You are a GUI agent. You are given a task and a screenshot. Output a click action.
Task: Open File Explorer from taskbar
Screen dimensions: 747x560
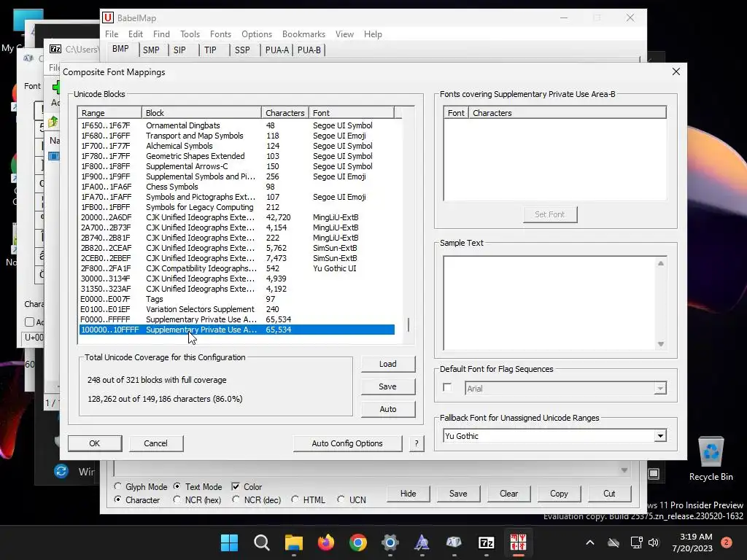click(x=293, y=542)
